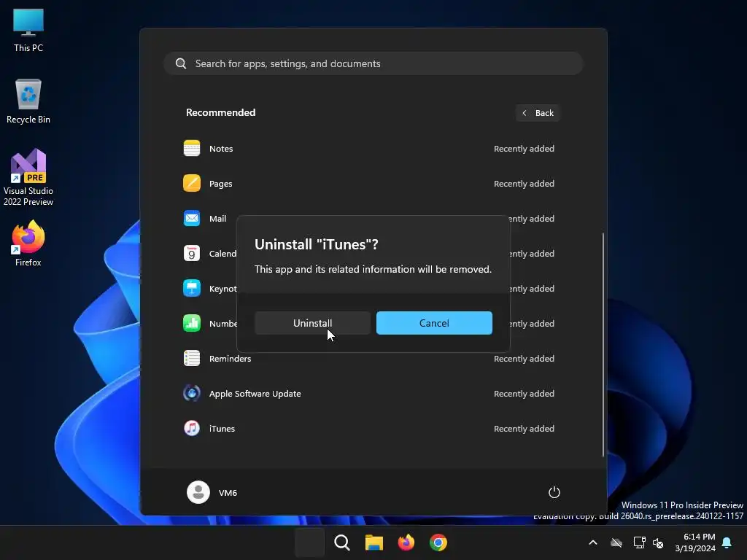Launch Firefox from the taskbar

pos(406,542)
